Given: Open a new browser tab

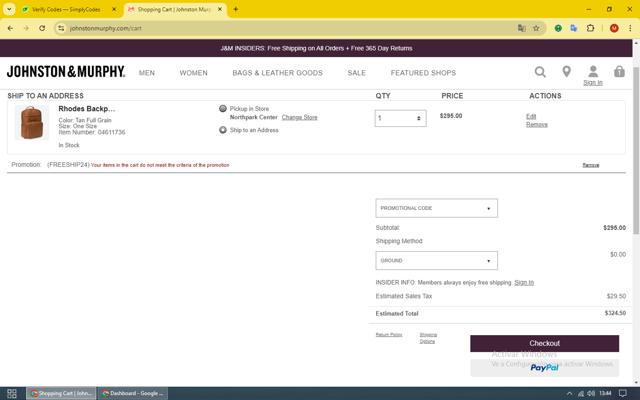Looking at the screenshot, I should tap(236, 9).
